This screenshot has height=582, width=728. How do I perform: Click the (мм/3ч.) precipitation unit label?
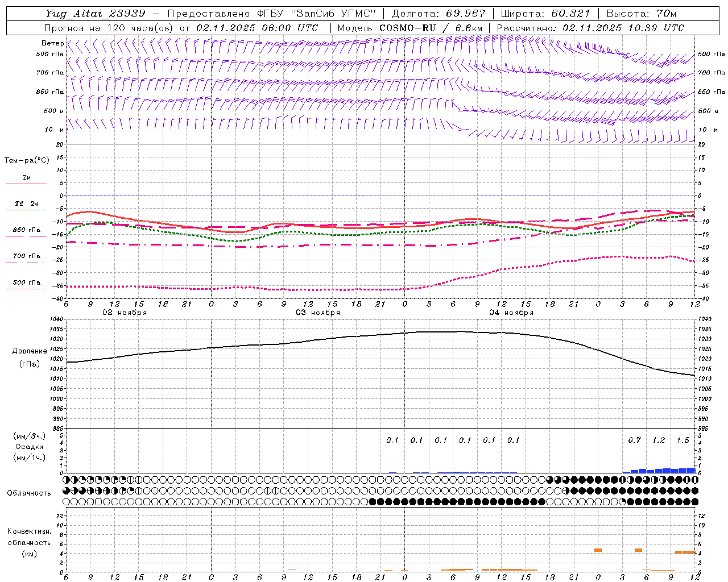(x=29, y=436)
